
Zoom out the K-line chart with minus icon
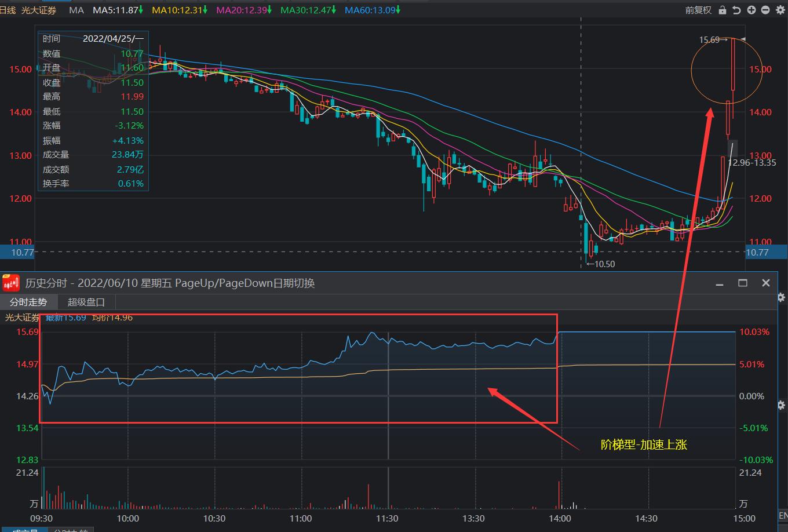coord(765,10)
